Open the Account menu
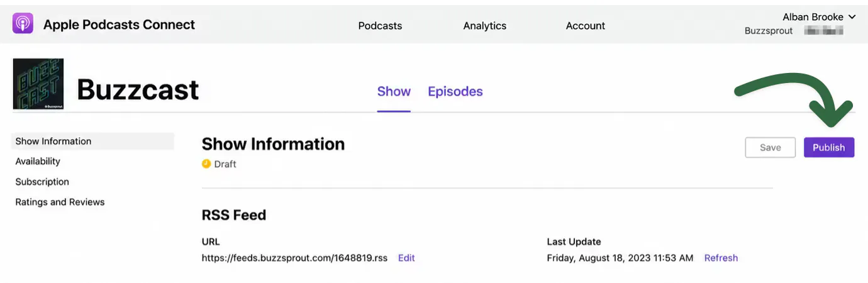This screenshot has width=868, height=283. pos(586,26)
